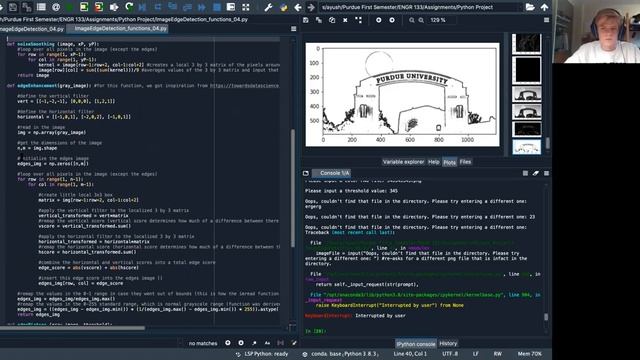Switch to ImageEdgeDetection_04.py editor tab
The width and height of the screenshot is (640, 360).
(32, 29)
